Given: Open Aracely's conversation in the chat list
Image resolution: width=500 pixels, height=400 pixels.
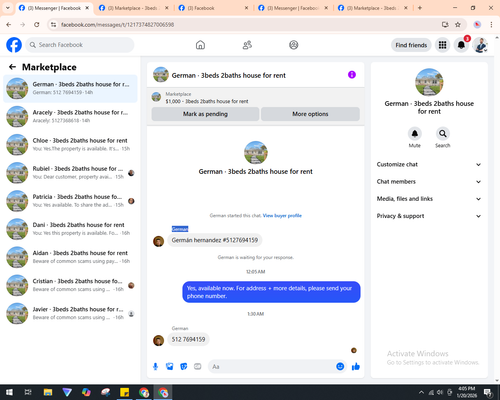Looking at the screenshot, I should [x=70, y=116].
